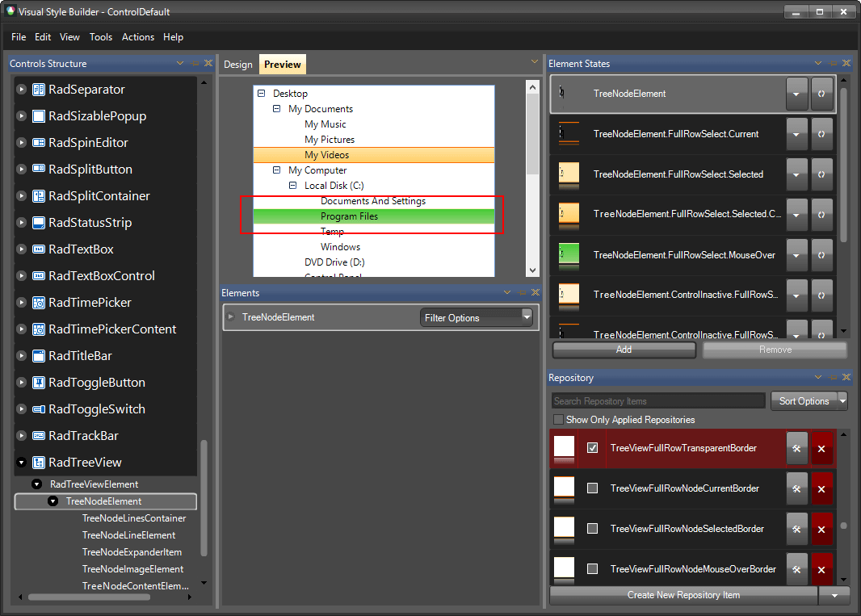Click the wrench icon beside TreeViewFullRowTransparentBorder

pos(797,448)
